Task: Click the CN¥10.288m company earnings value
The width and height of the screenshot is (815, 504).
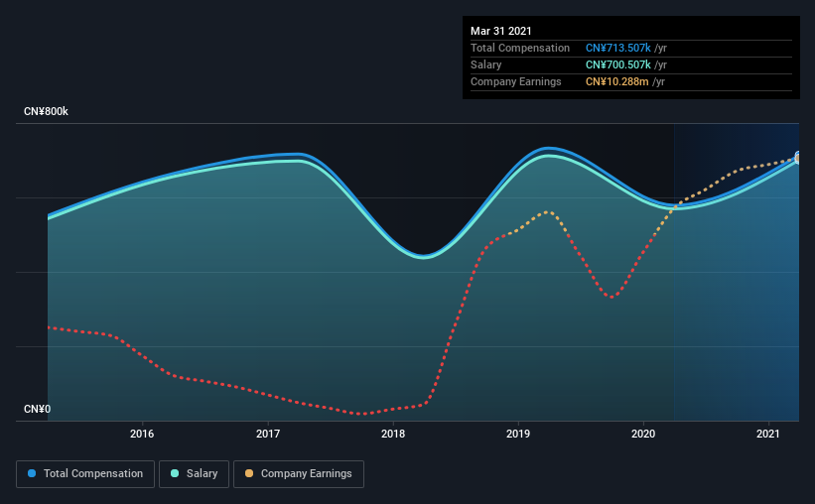Action: click(x=617, y=81)
